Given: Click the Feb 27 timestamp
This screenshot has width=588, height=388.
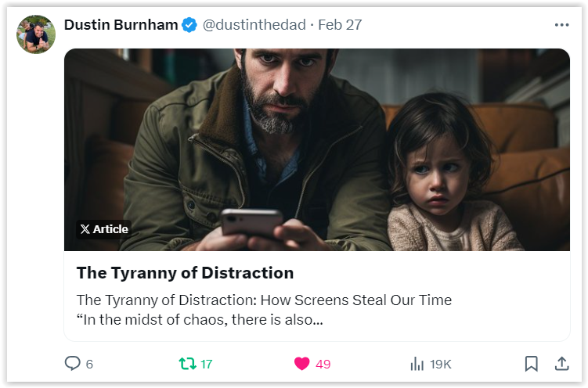Looking at the screenshot, I should point(340,25).
